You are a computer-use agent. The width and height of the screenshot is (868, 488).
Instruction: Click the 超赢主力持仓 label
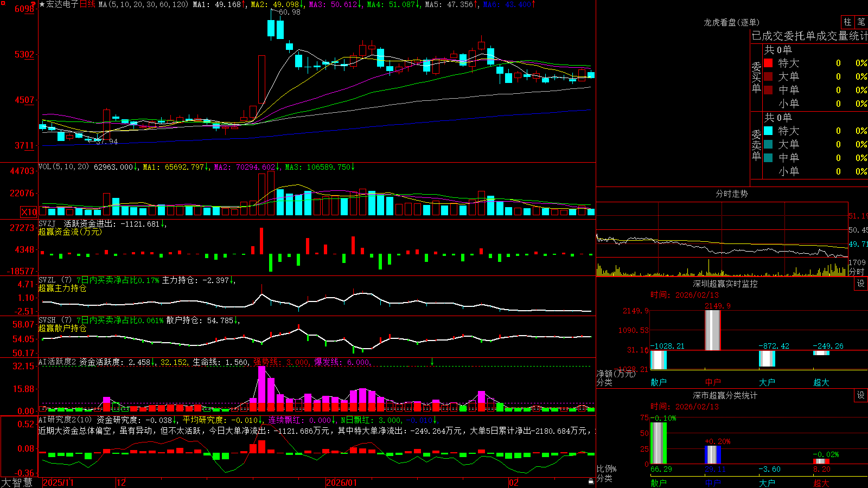pyautogui.click(x=62, y=288)
